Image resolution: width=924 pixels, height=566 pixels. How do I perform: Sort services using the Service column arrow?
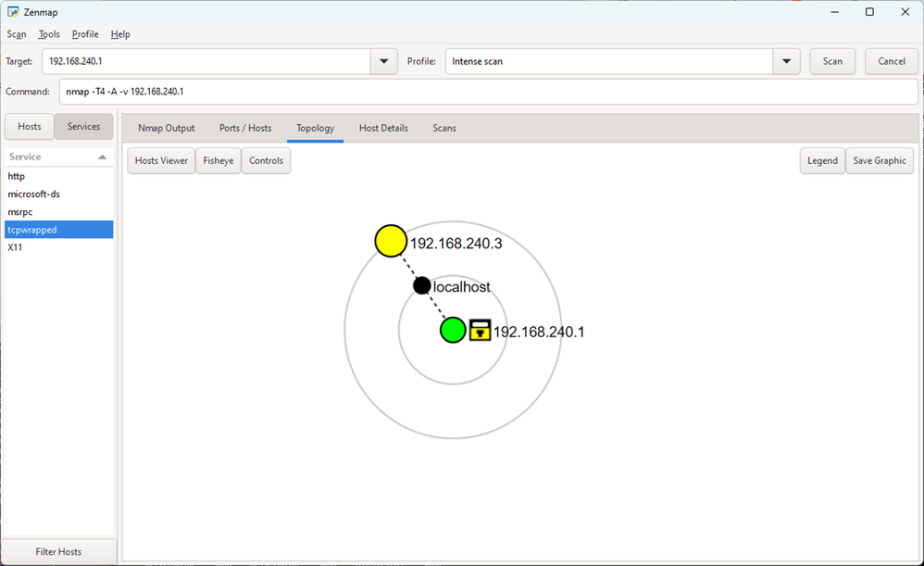coord(102,157)
